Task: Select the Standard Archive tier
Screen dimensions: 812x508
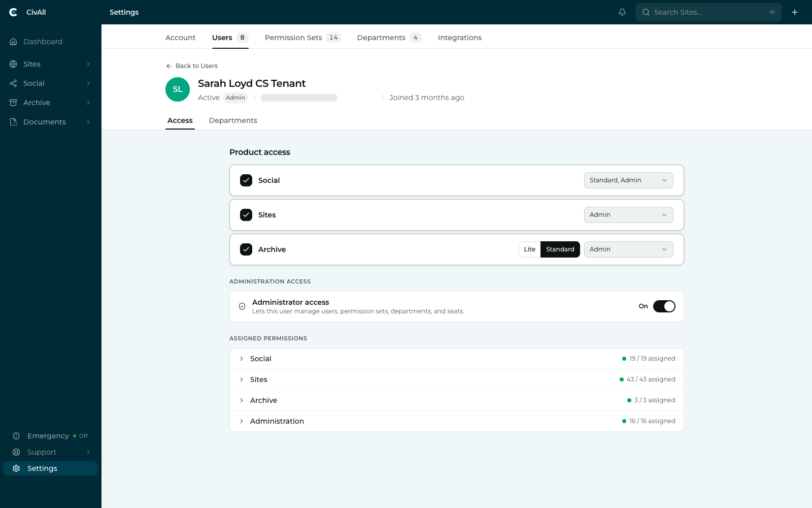Action: point(560,249)
